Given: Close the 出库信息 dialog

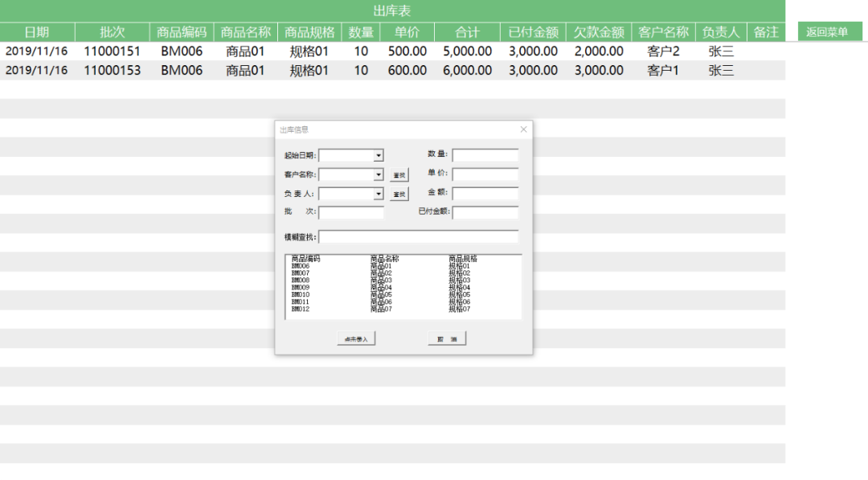Looking at the screenshot, I should pos(523,129).
